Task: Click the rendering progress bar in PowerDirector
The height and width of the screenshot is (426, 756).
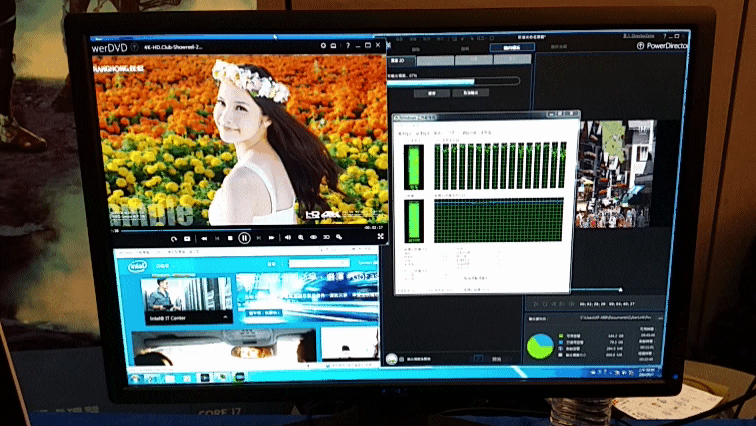Action: (x=453, y=82)
